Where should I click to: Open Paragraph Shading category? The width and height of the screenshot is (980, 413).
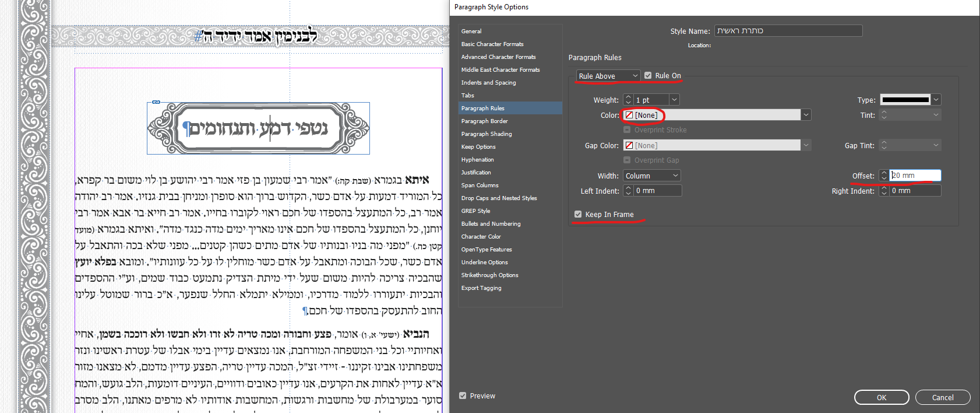point(487,134)
